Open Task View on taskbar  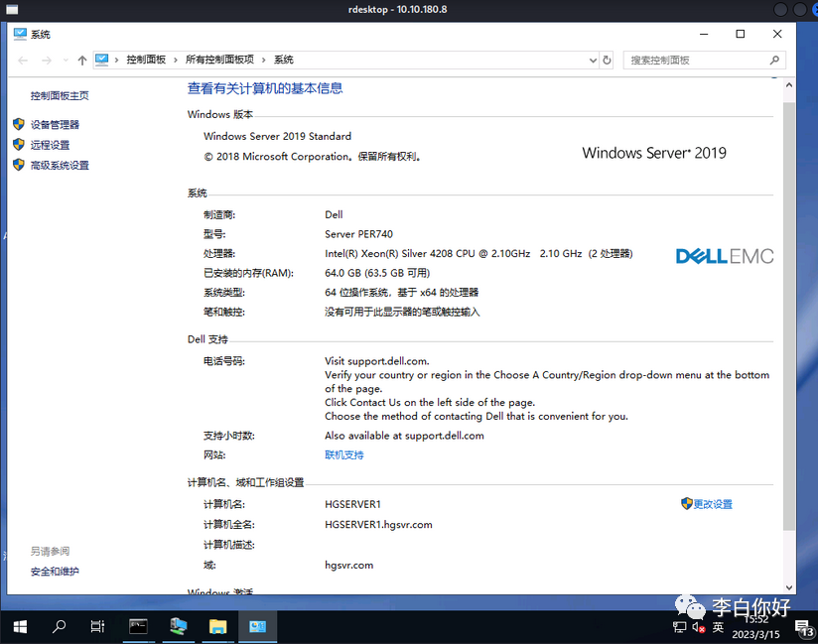[x=97, y=626]
